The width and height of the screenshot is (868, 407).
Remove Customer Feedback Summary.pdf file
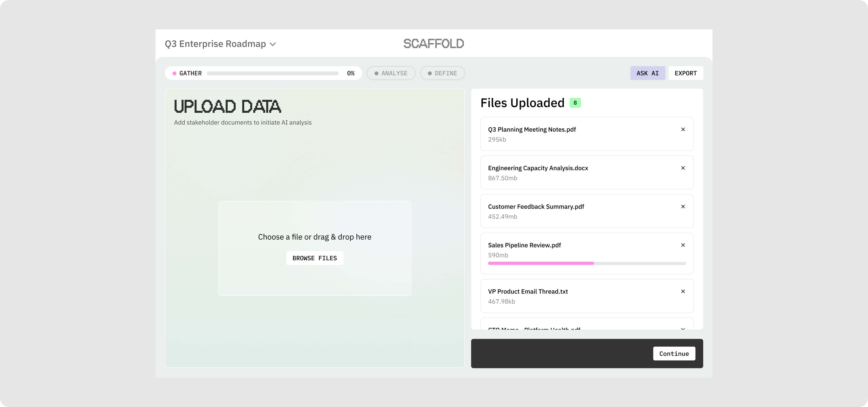pyautogui.click(x=683, y=206)
